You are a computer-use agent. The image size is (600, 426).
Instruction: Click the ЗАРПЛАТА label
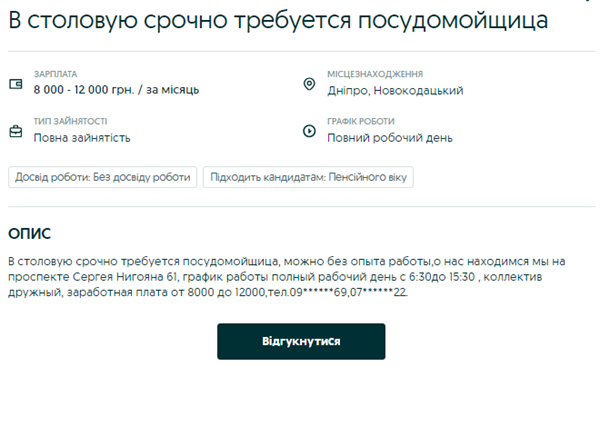point(55,74)
